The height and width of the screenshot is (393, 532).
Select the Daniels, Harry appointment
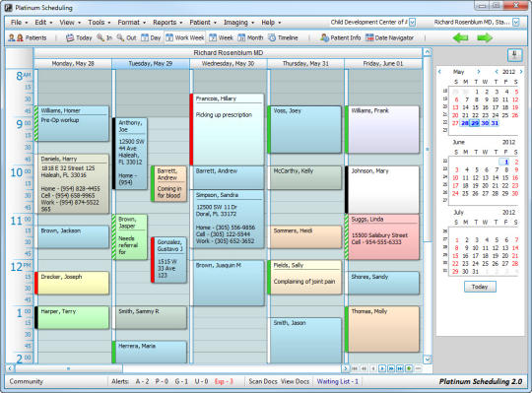point(73,183)
